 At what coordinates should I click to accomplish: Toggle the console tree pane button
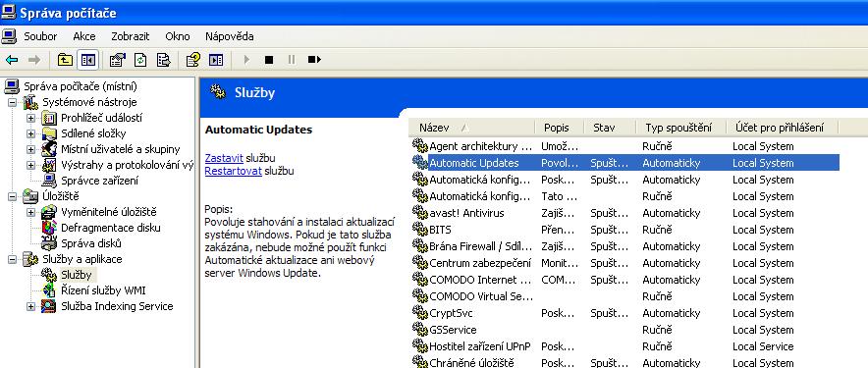click(x=87, y=60)
